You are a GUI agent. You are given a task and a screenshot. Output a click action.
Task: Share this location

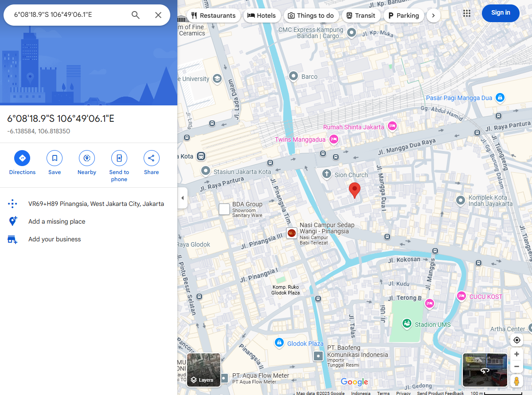coord(151,158)
